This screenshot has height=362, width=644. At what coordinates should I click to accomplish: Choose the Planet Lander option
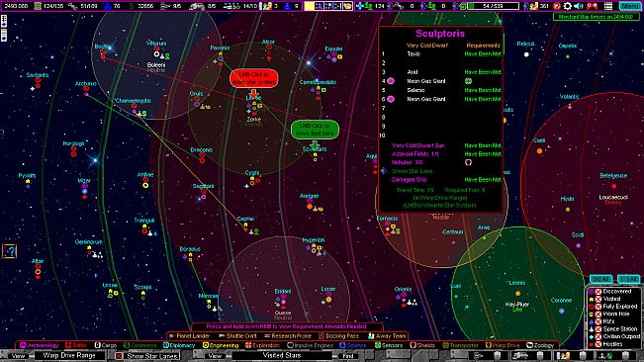[x=190, y=336]
